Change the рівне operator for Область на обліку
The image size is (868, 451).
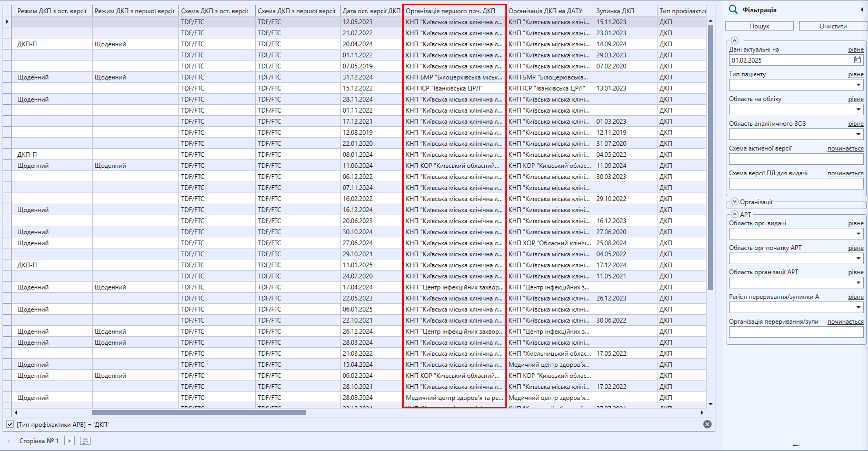(855, 99)
